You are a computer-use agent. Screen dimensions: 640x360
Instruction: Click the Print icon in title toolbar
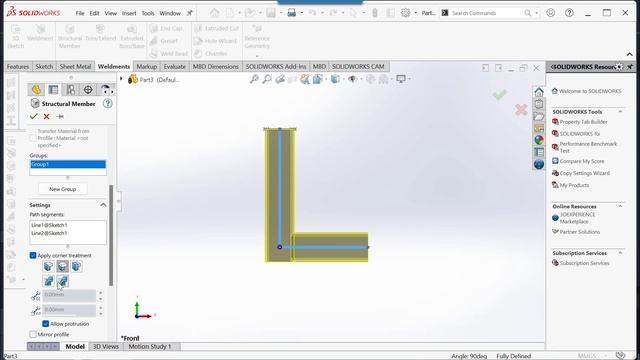[x=291, y=13]
